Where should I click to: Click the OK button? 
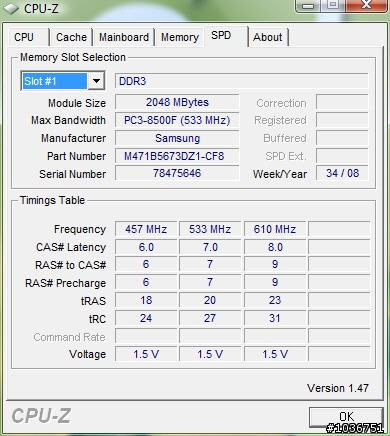[x=346, y=417]
